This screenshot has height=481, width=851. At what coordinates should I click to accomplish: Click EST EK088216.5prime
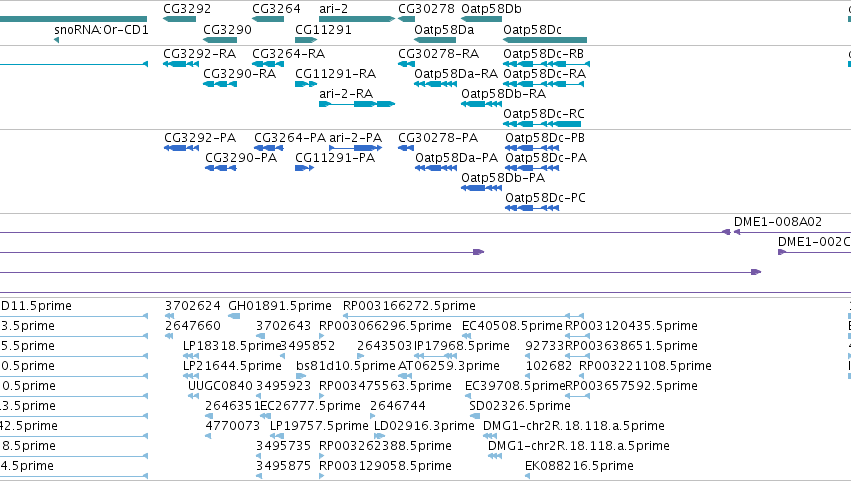pos(528,477)
